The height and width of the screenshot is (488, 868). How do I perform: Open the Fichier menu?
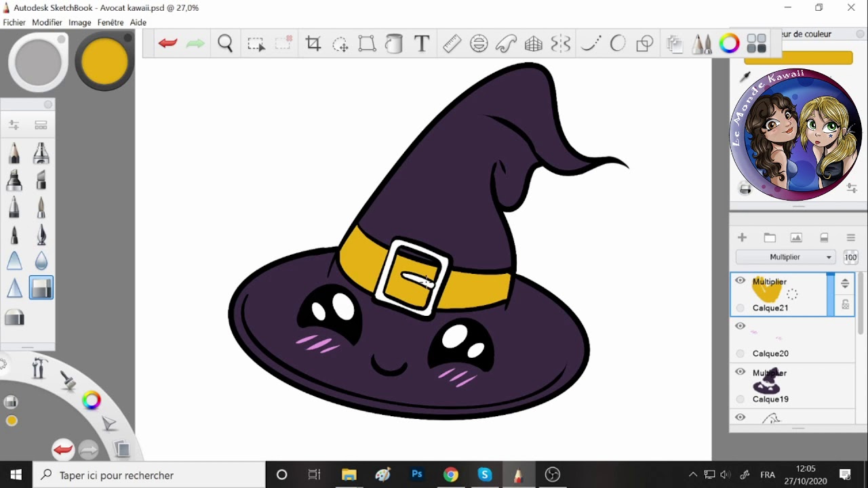[14, 22]
